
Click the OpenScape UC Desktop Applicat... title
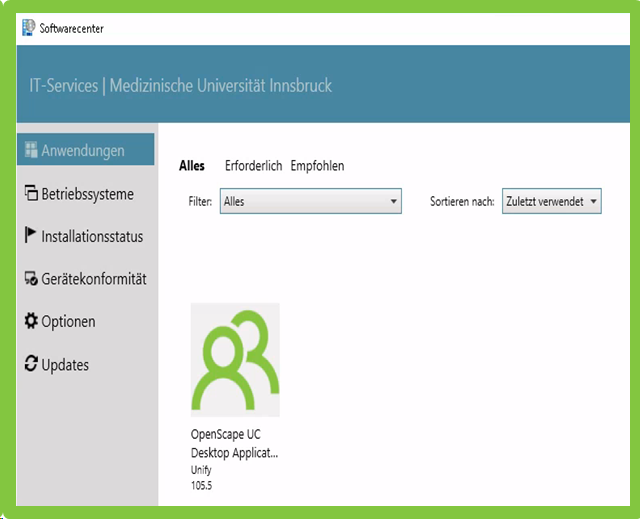(x=234, y=444)
